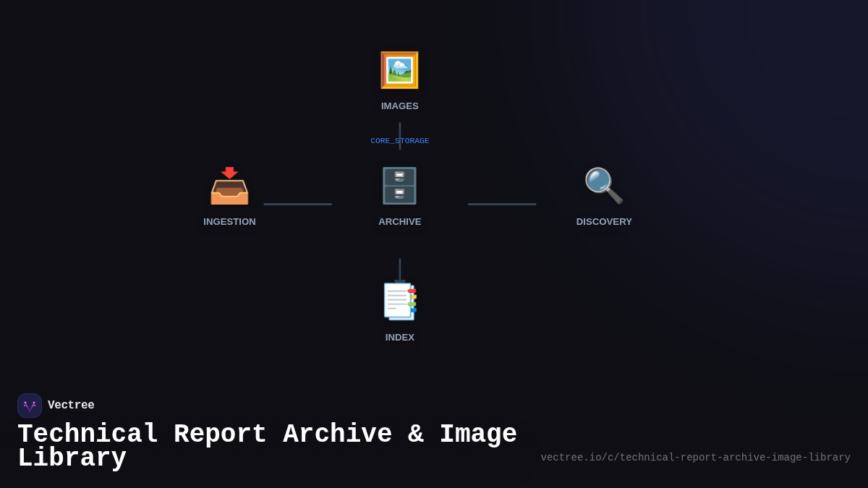The height and width of the screenshot is (488, 868).
Task: Select the ARCHIVE file cabinet icon
Action: click(399, 186)
